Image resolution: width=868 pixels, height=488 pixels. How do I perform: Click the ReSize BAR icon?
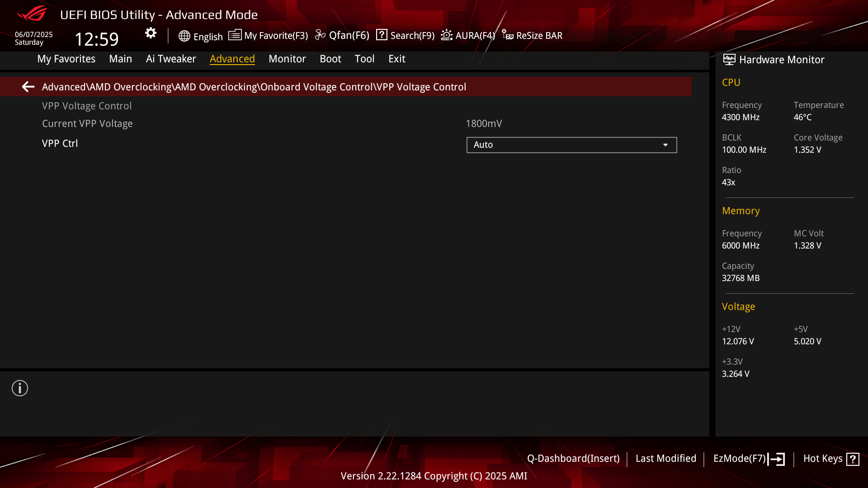pyautogui.click(x=507, y=35)
